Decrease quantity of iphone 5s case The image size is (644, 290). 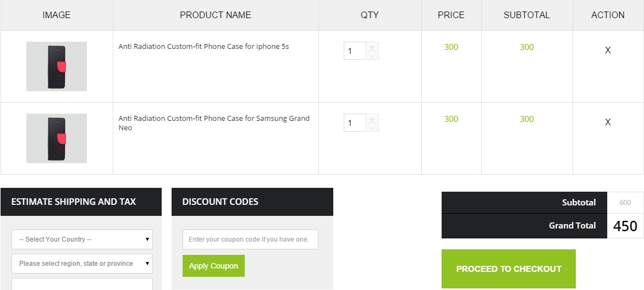click(372, 55)
